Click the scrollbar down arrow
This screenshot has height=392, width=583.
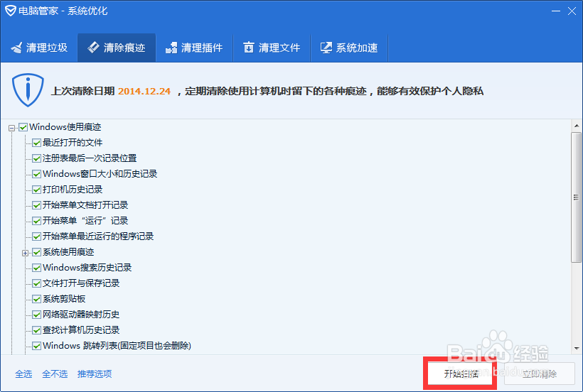[x=577, y=348]
